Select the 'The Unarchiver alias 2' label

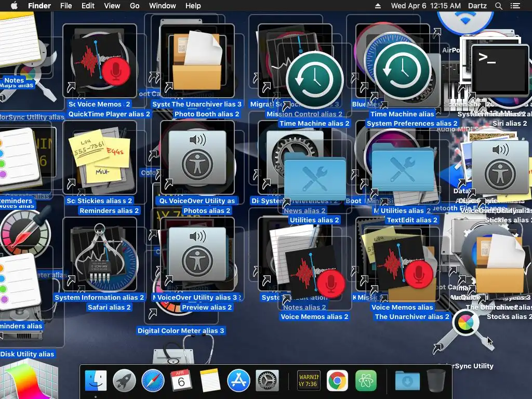(412, 316)
